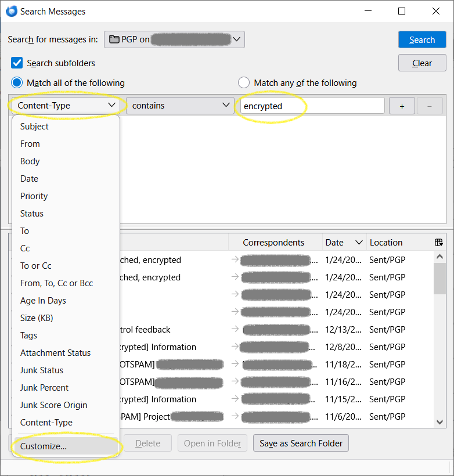Image resolution: width=454 pixels, height=476 pixels.
Task: Click the column picker icon in results header
Action: pos(439,243)
